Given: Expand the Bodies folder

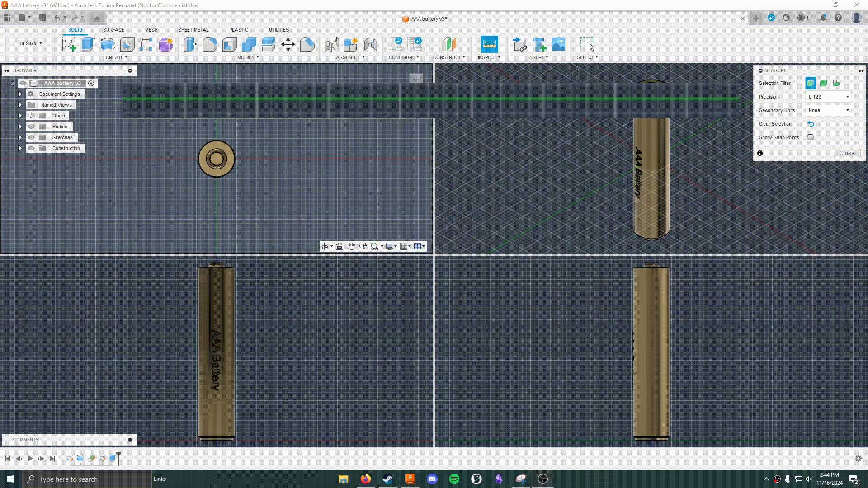Looking at the screenshot, I should 20,127.
